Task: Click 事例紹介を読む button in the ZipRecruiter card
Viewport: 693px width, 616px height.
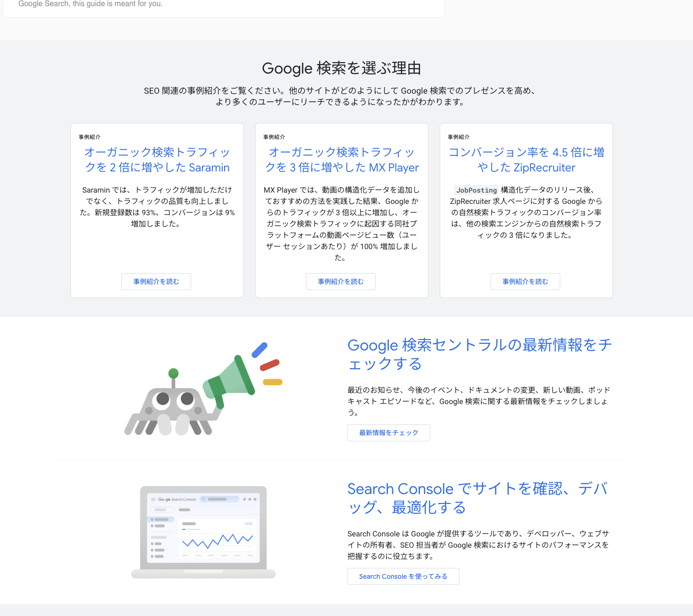Action: 525,282
